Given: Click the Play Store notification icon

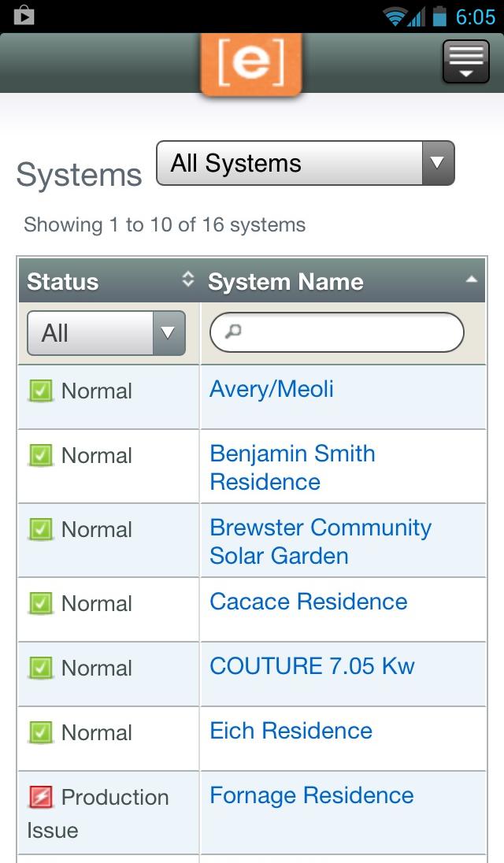Looking at the screenshot, I should pyautogui.click(x=24, y=16).
